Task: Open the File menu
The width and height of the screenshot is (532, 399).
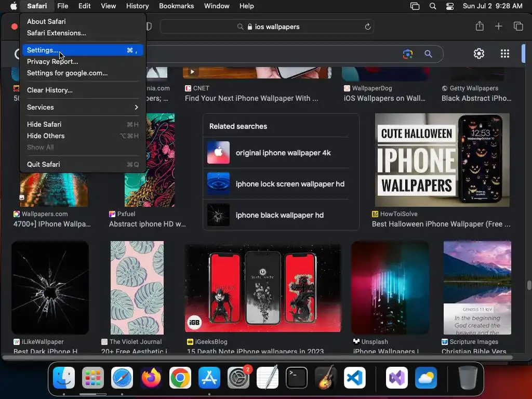Action: pos(62,6)
